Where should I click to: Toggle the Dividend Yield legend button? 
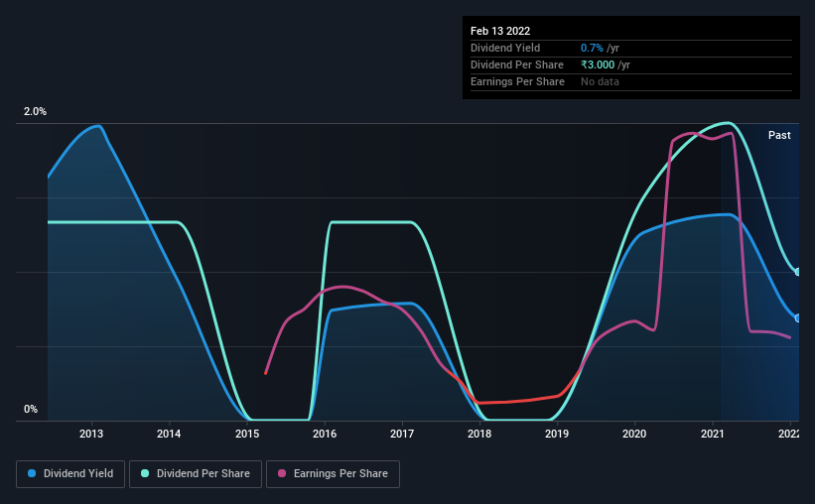[70, 474]
